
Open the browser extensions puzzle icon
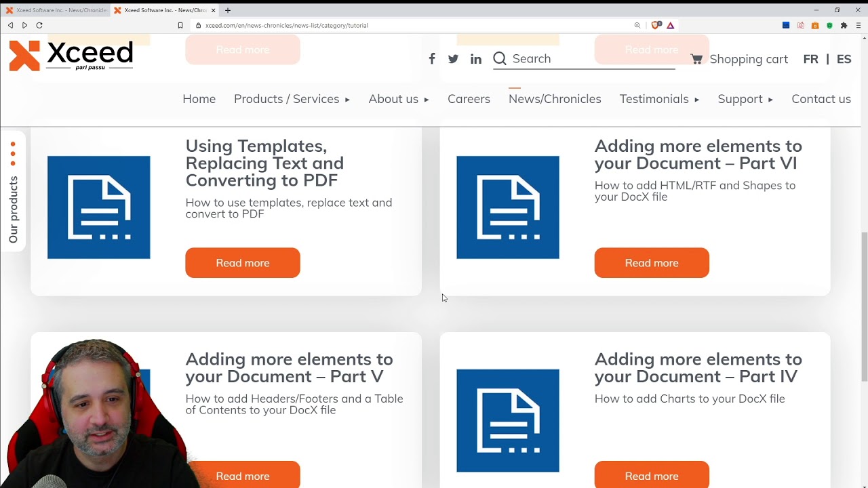tap(844, 25)
